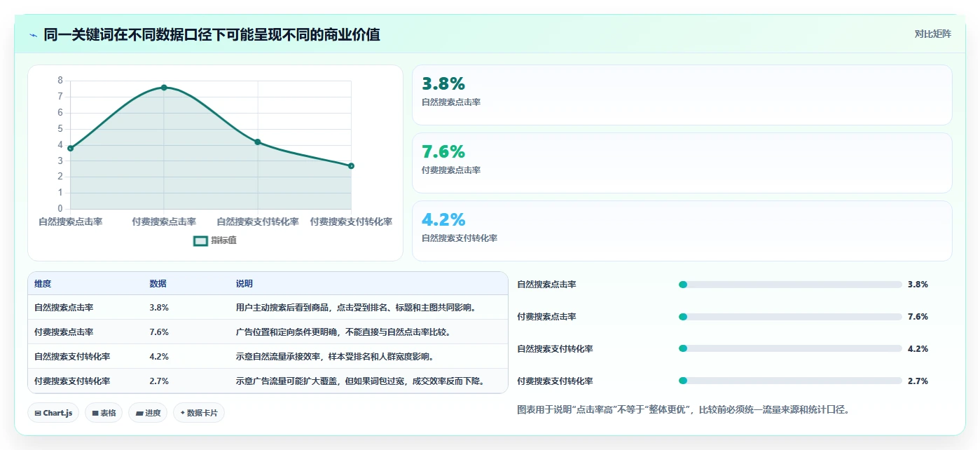Click the footnote text beginning 图表用于说明
This screenshot has height=450, width=980.
[x=683, y=409]
